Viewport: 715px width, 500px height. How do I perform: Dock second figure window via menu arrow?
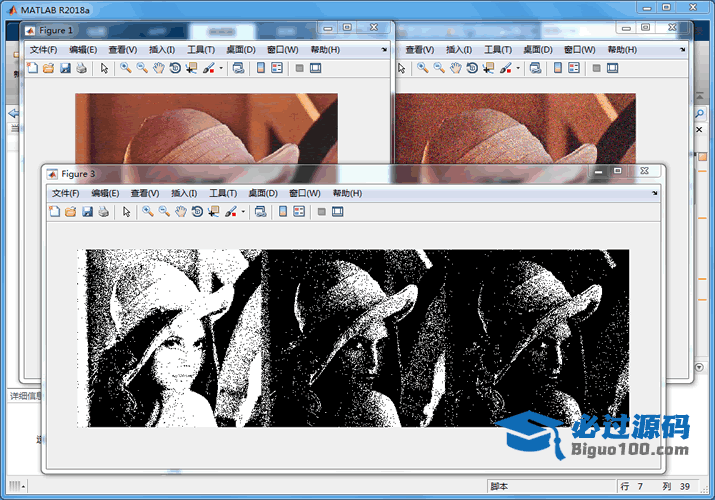(x=682, y=50)
